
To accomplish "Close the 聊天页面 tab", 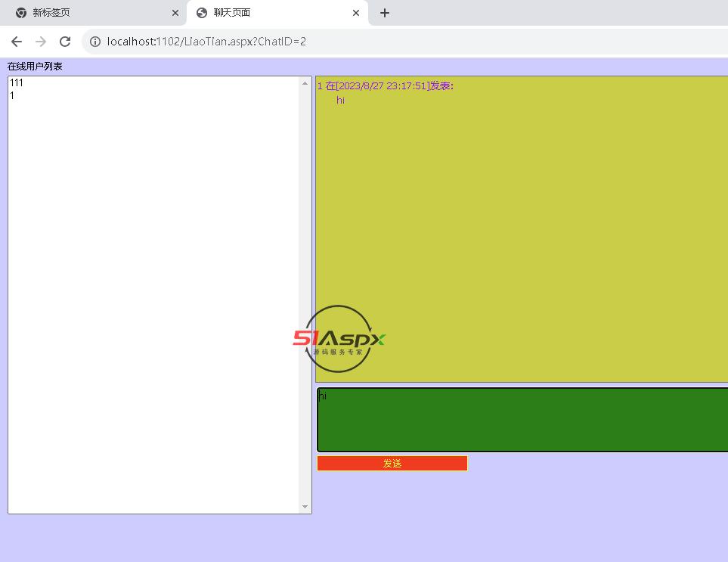I will coord(355,13).
